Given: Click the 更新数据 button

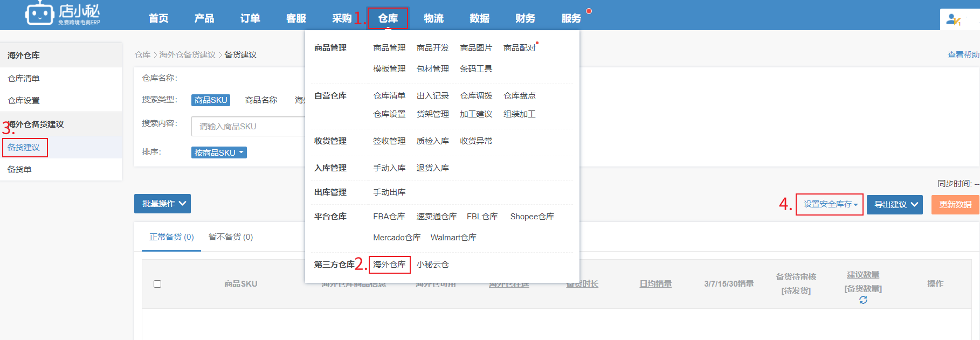Looking at the screenshot, I should point(955,205).
